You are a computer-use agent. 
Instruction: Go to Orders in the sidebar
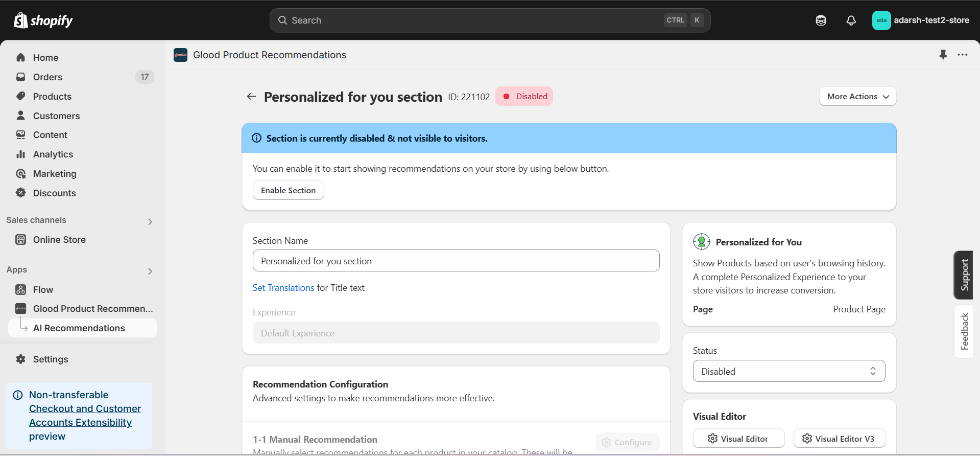point(47,77)
